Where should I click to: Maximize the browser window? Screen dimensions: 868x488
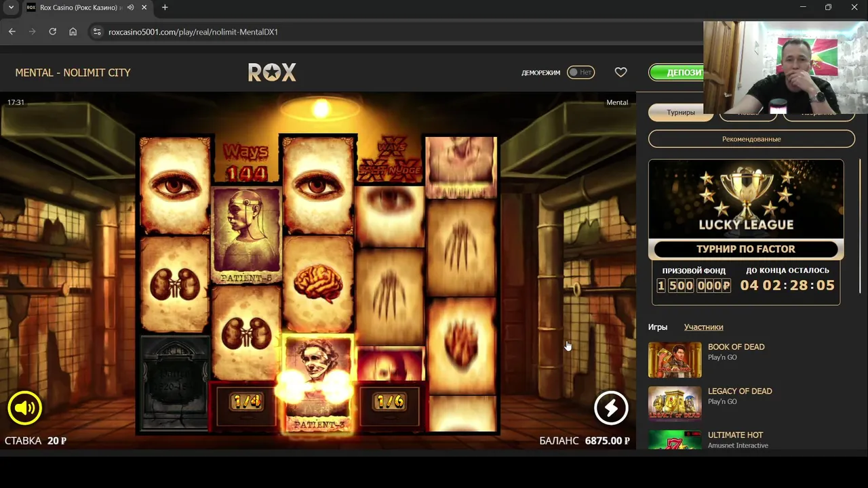[x=828, y=7]
